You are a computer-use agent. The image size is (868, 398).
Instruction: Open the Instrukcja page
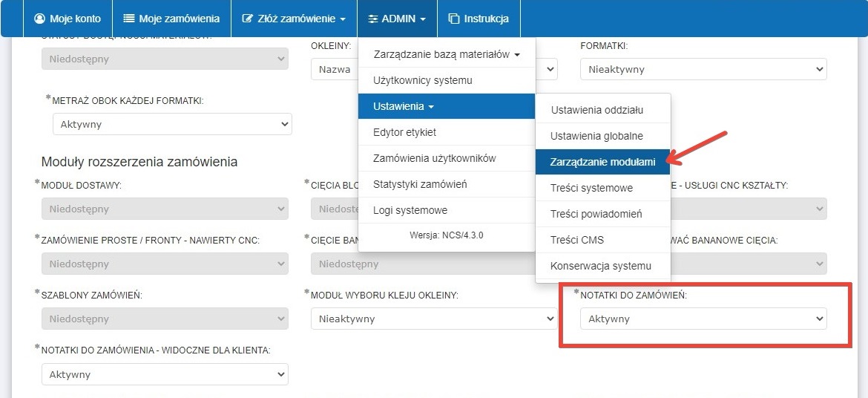(x=479, y=19)
